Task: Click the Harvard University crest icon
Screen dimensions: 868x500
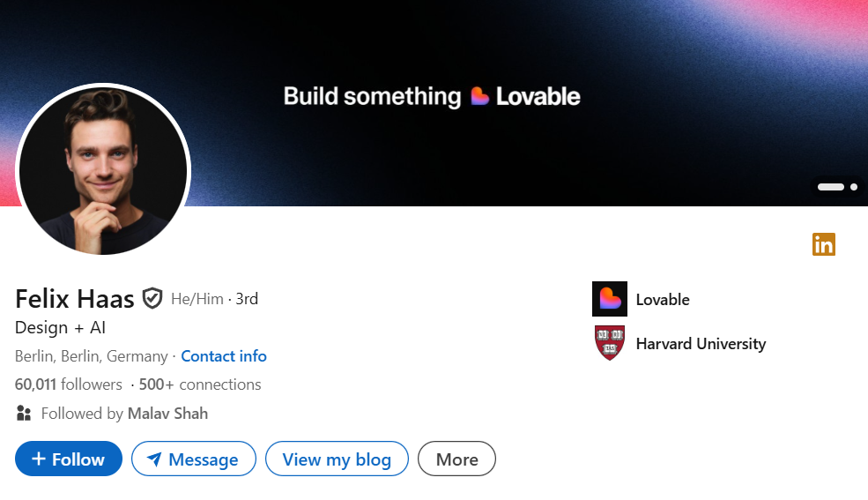Action: [609, 343]
